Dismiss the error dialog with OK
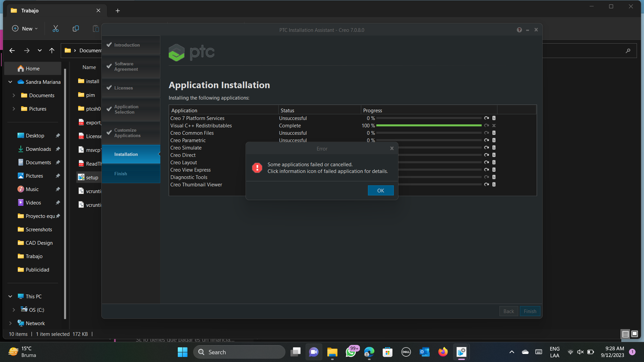 [x=380, y=190]
